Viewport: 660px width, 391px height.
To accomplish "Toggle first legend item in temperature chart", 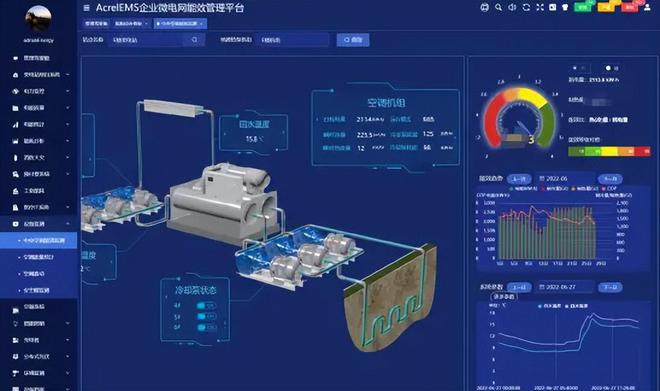I will pyautogui.click(x=550, y=306).
